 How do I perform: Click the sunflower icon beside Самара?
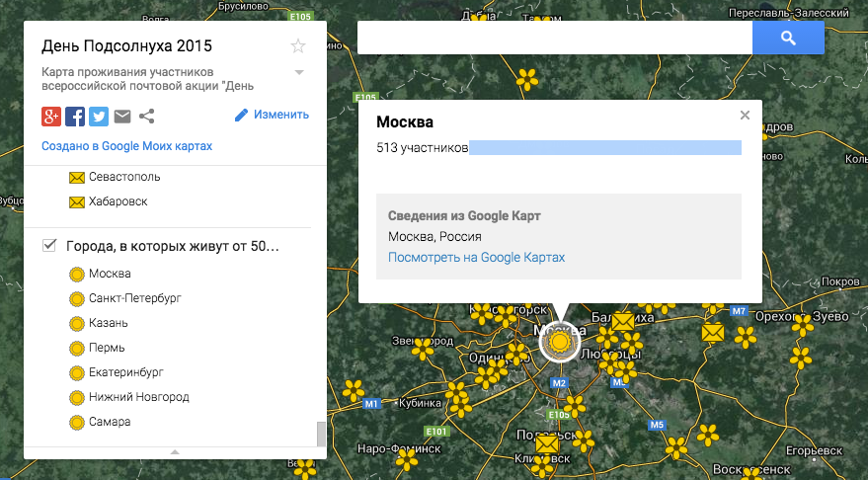(77, 423)
